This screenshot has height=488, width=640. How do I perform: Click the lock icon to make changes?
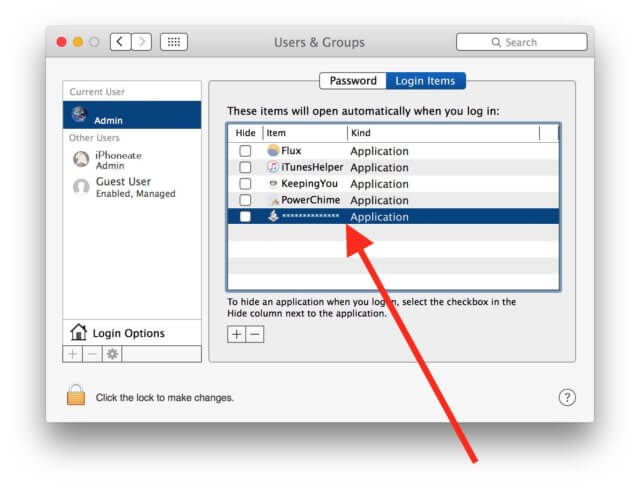[x=76, y=395]
